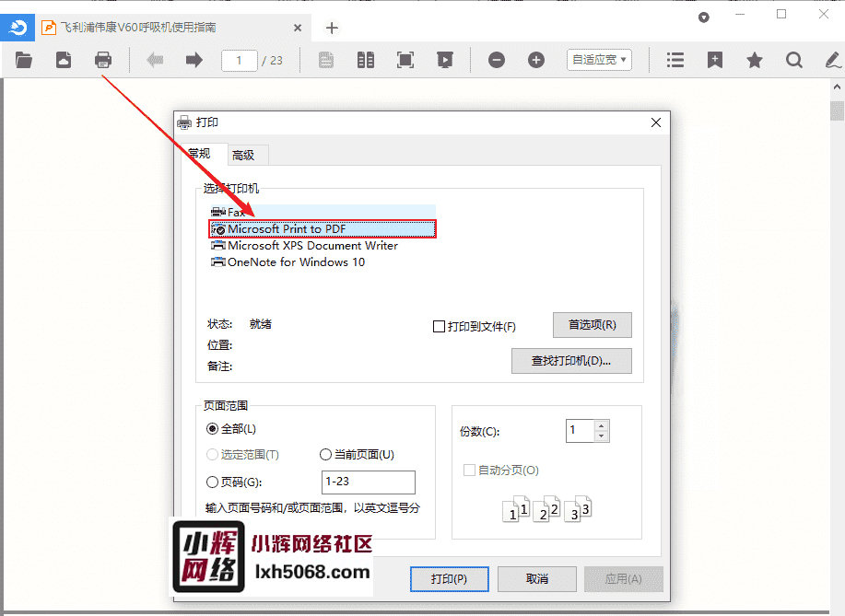845x616 pixels.
Task: Switch to two-page view icon
Action: coord(366,60)
